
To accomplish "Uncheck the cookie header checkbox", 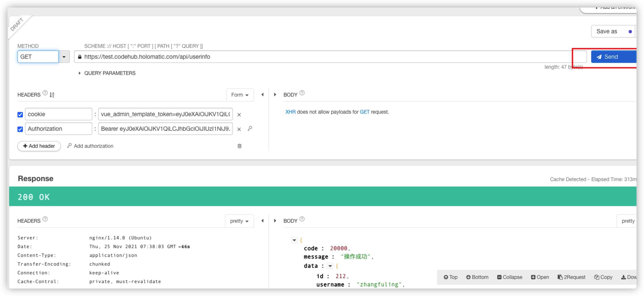I will point(20,115).
